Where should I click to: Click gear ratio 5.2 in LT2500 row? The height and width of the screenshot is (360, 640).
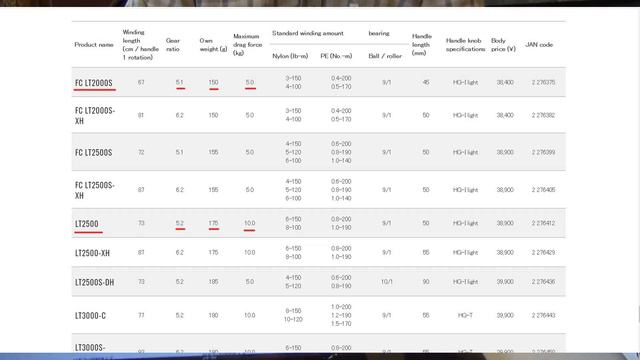click(180, 223)
